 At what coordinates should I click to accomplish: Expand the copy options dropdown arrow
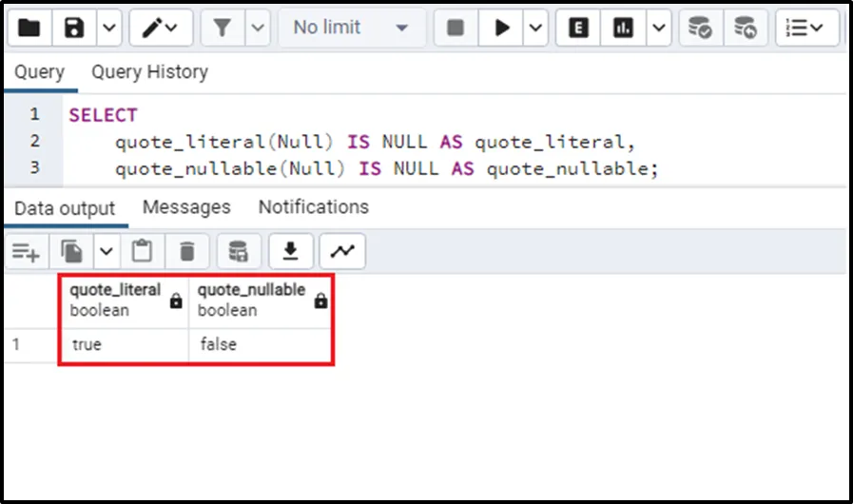tap(105, 251)
